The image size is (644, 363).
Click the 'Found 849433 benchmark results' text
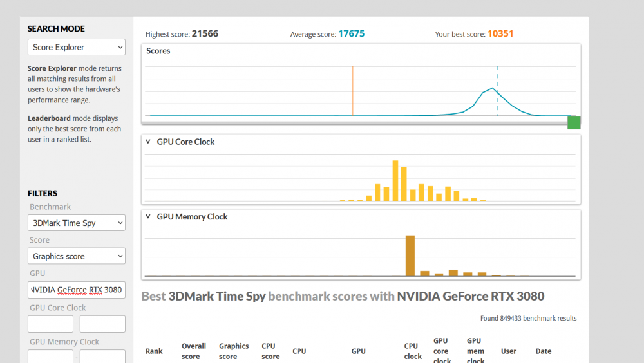(x=528, y=318)
